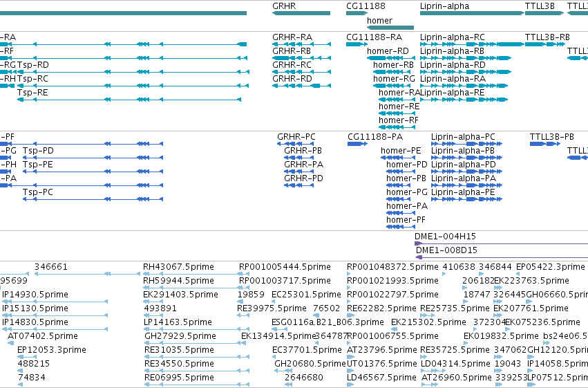Click the GRHR-PC protein label
The image size is (588, 388).
click(x=296, y=137)
